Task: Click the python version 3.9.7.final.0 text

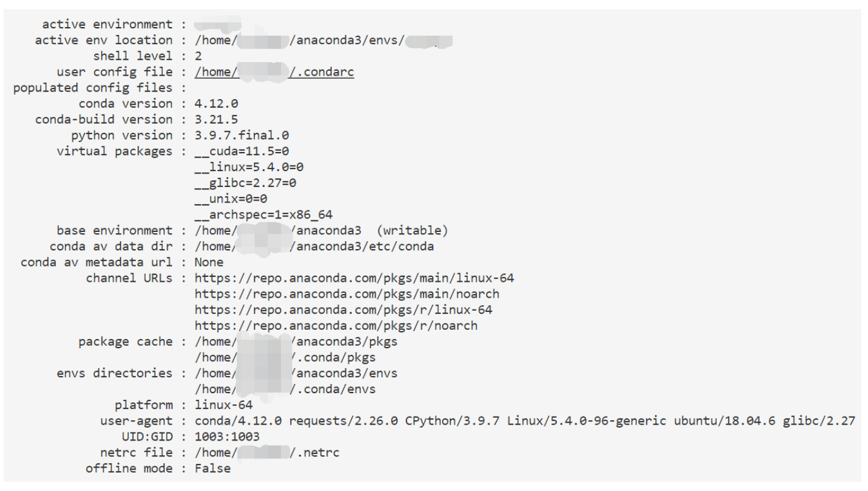Action: pyautogui.click(x=242, y=135)
